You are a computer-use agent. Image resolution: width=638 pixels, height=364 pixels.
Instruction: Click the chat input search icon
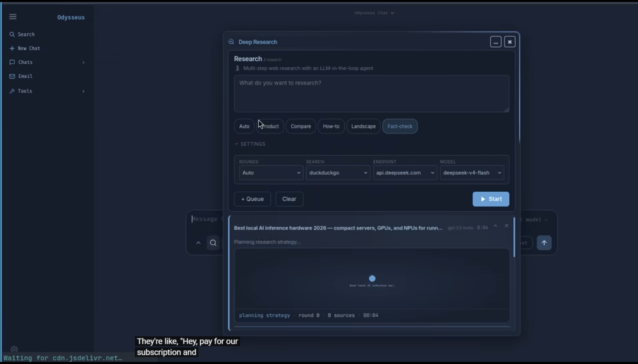213,243
